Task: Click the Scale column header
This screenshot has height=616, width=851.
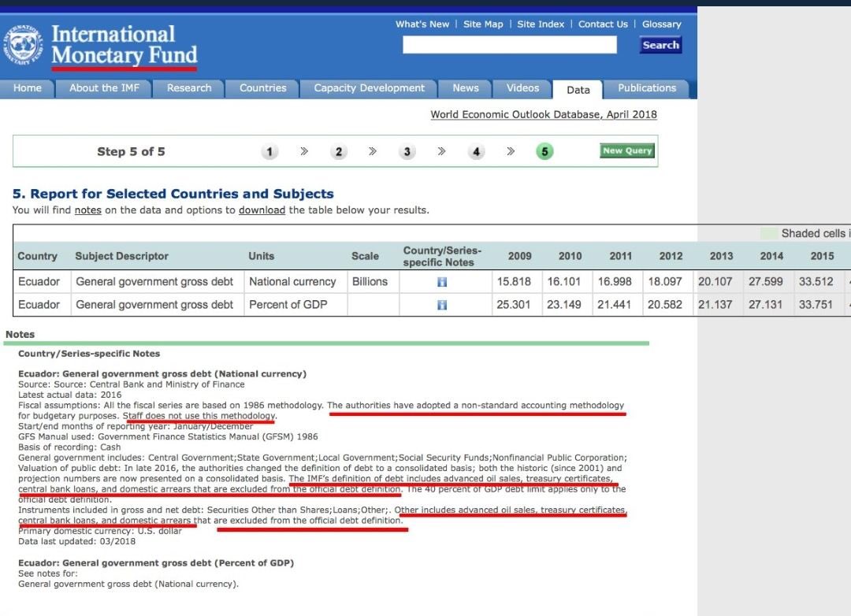Action: (365, 256)
